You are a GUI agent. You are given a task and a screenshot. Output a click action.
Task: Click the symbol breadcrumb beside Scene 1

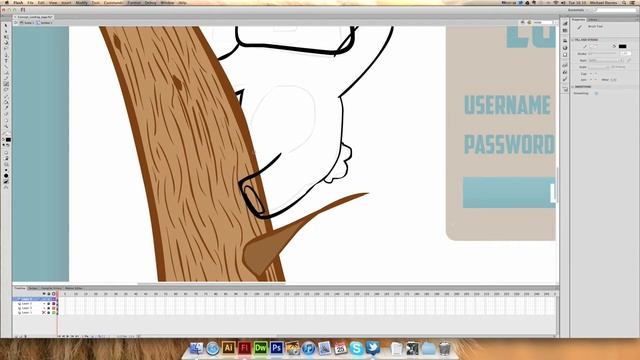44,23
